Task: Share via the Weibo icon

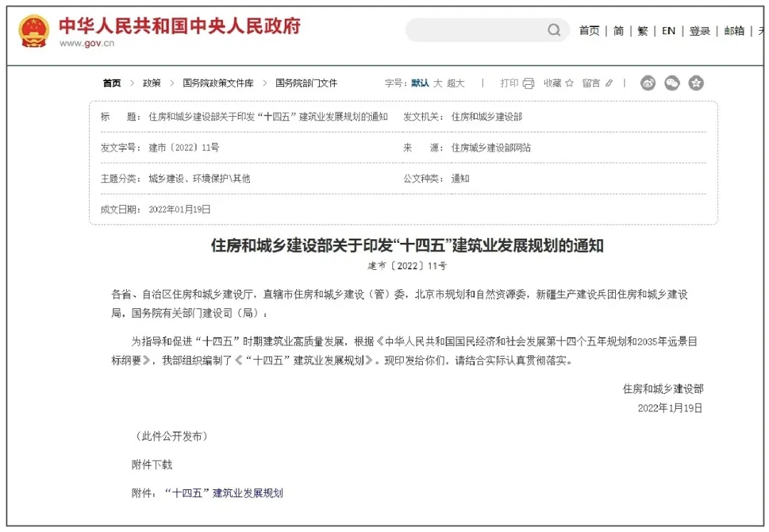Action: coord(647,83)
